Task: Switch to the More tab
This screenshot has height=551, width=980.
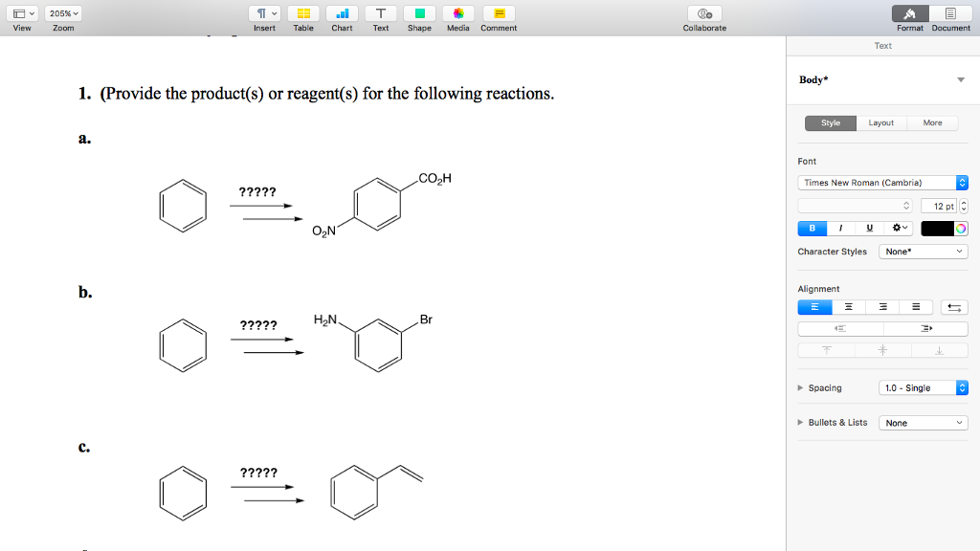Action: 932,122
